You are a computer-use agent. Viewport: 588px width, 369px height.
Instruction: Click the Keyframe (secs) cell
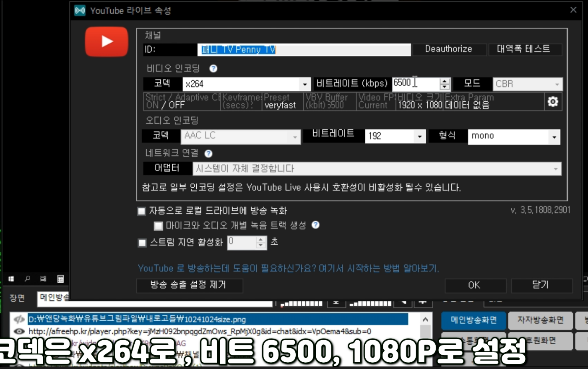[242, 101]
